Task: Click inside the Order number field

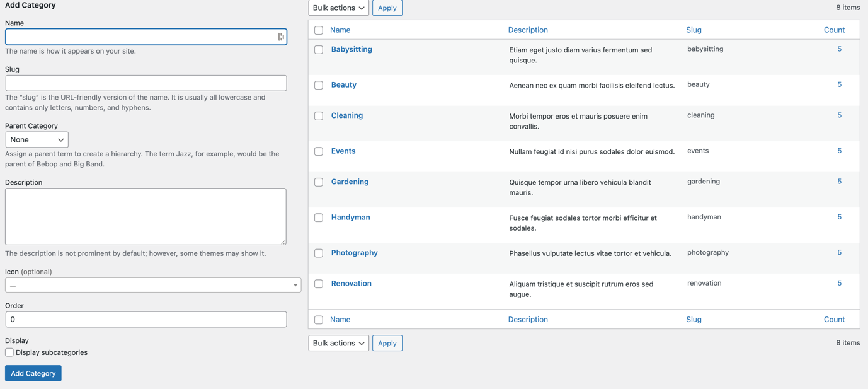Action: pyautogui.click(x=146, y=320)
